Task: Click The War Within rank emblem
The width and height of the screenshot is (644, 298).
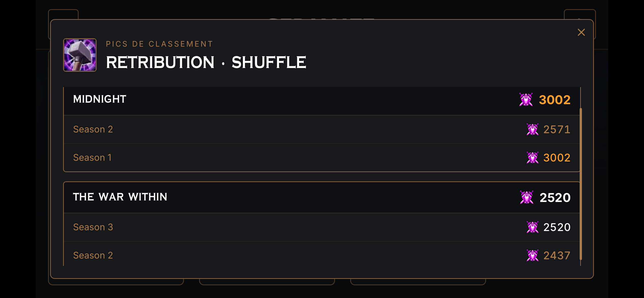Action: [x=526, y=197]
